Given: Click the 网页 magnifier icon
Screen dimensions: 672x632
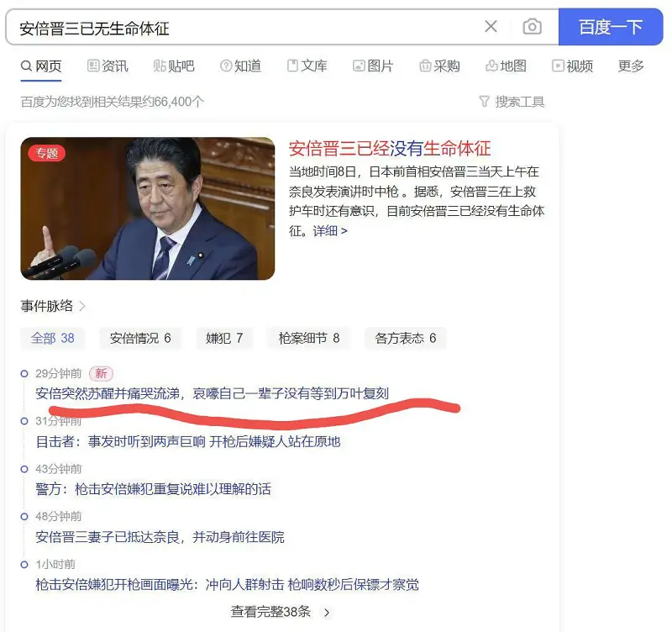Looking at the screenshot, I should point(26,66).
